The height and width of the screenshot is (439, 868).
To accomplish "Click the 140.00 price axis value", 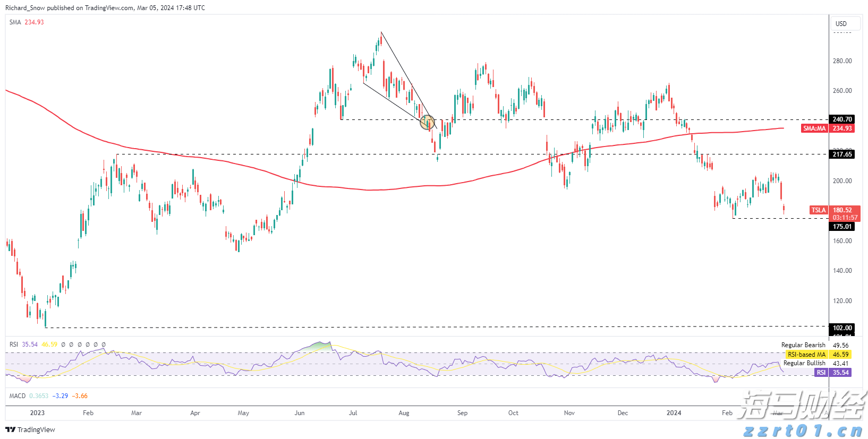I will (842, 271).
